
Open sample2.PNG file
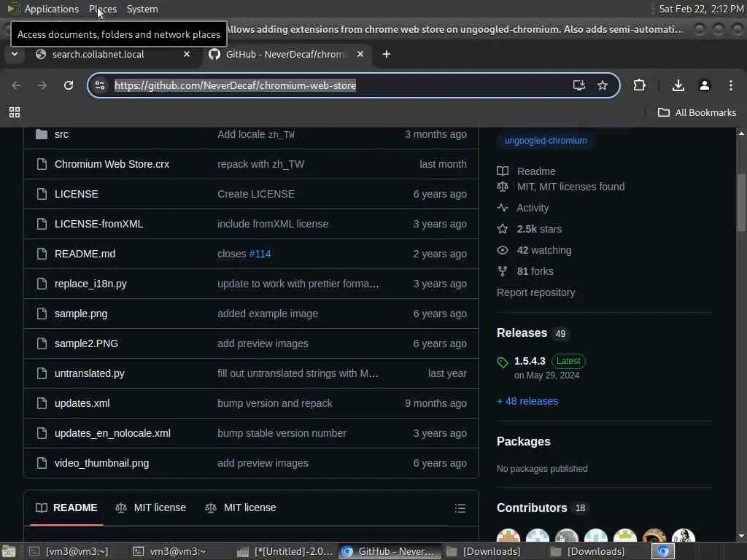[86, 343]
